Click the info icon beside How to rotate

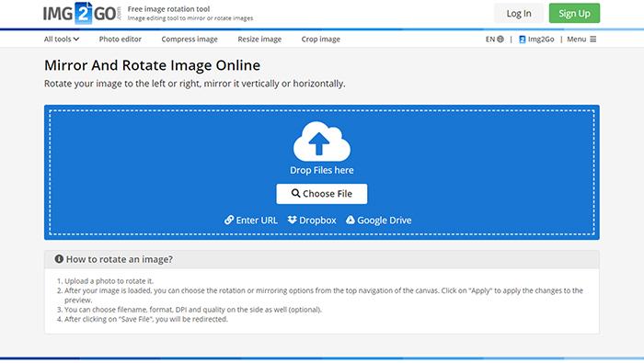click(x=59, y=259)
